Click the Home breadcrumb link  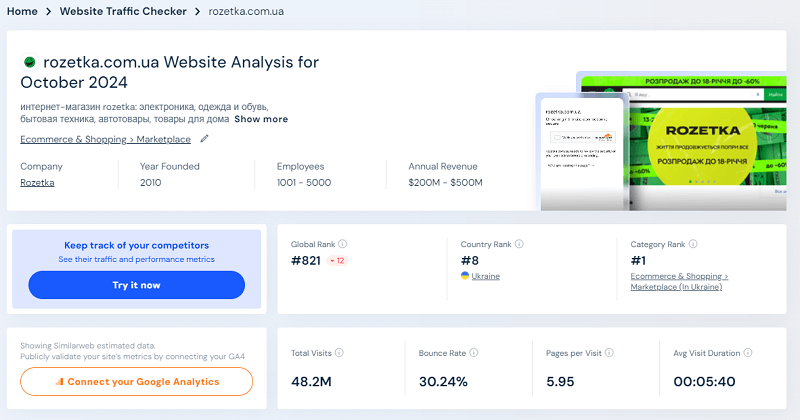[x=22, y=11]
